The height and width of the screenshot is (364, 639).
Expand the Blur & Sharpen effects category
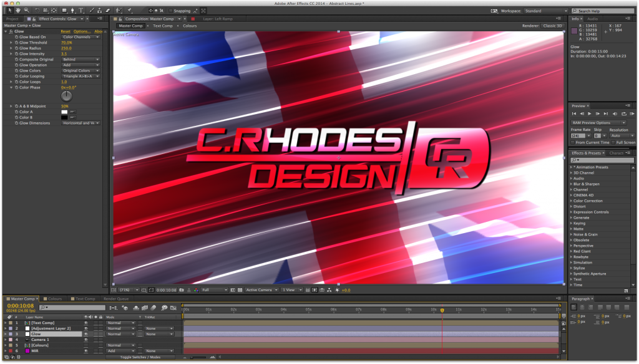pyautogui.click(x=587, y=184)
